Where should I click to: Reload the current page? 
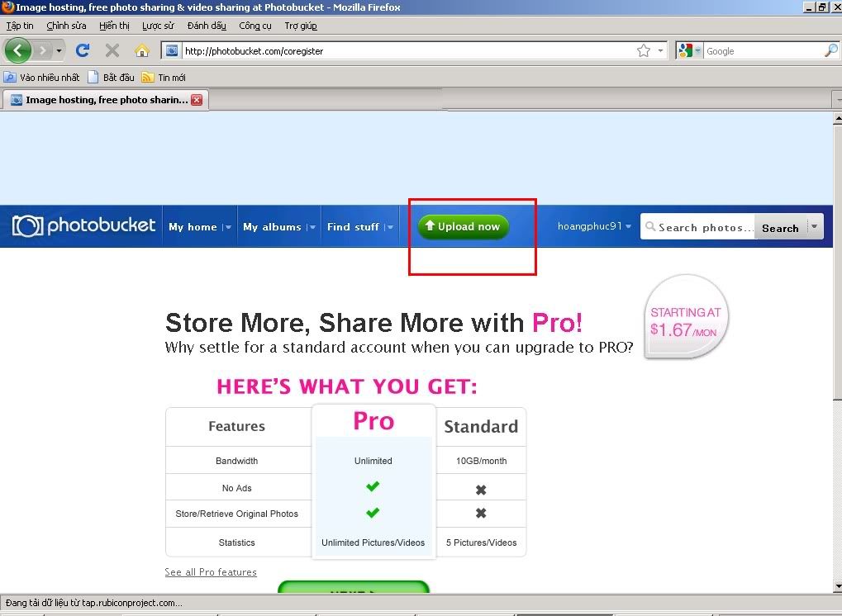pos(82,51)
